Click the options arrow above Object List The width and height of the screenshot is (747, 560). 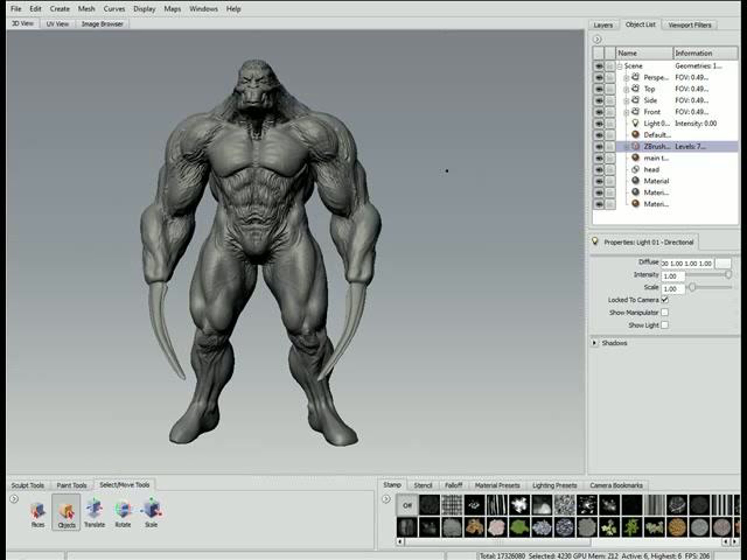point(597,40)
